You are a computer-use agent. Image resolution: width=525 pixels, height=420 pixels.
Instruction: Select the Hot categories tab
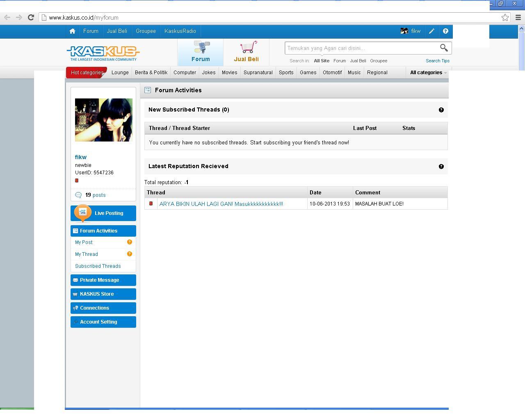[87, 73]
